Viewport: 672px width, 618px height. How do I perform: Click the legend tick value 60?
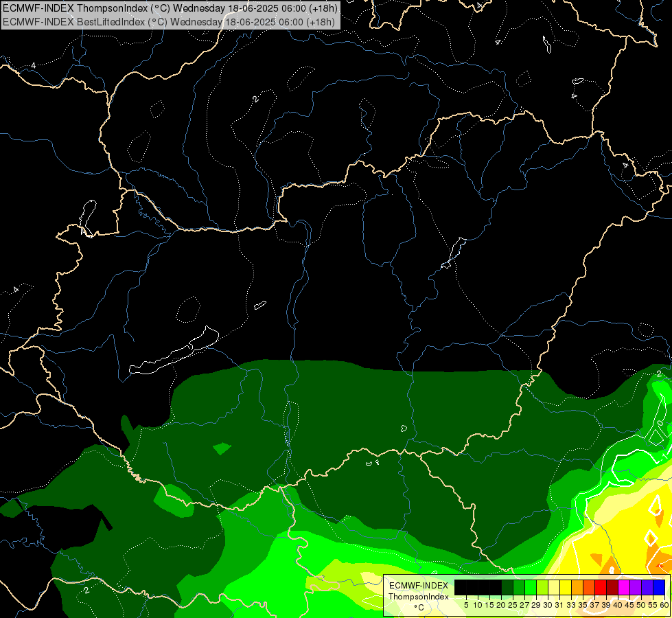(664, 605)
